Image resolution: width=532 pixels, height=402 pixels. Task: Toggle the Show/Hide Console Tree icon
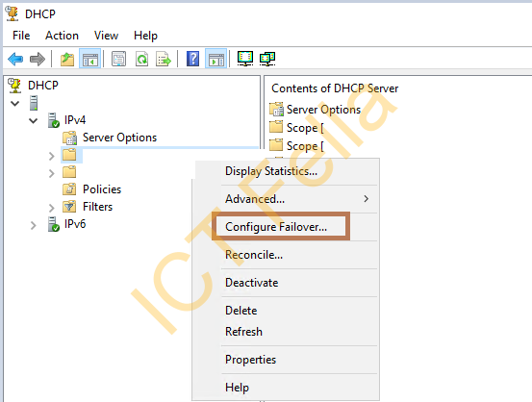(89, 59)
